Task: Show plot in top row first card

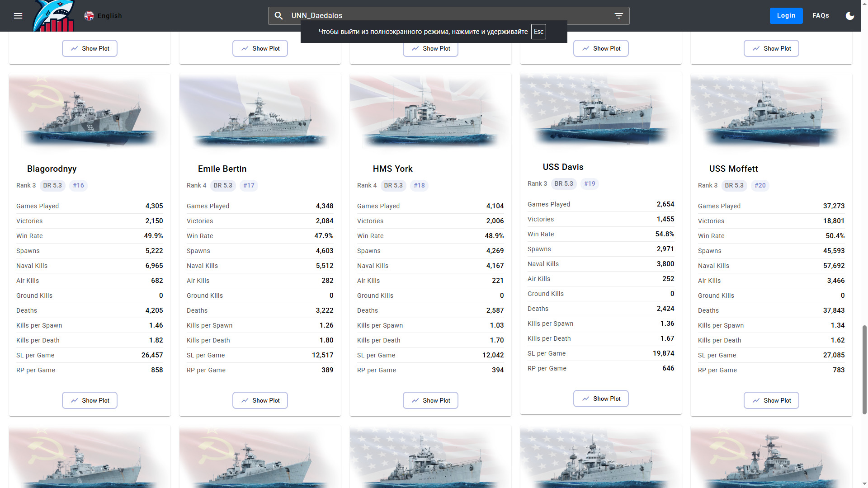Action: coord(90,48)
